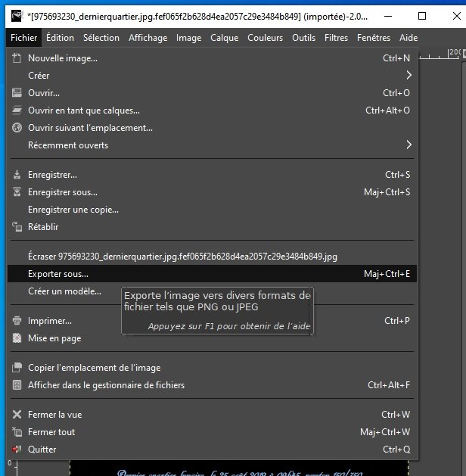Click the Enregistrer sous icon
This screenshot has width=466, height=476.
point(17,192)
